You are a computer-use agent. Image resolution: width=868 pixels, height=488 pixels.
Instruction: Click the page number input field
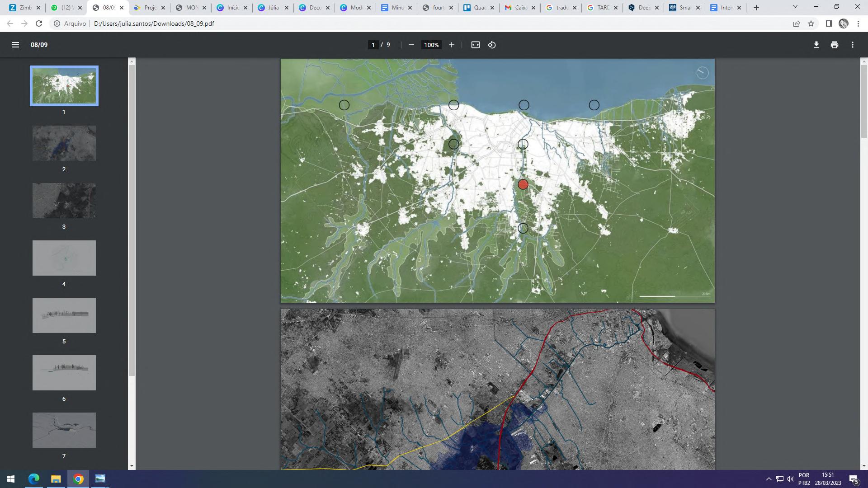[x=373, y=45]
